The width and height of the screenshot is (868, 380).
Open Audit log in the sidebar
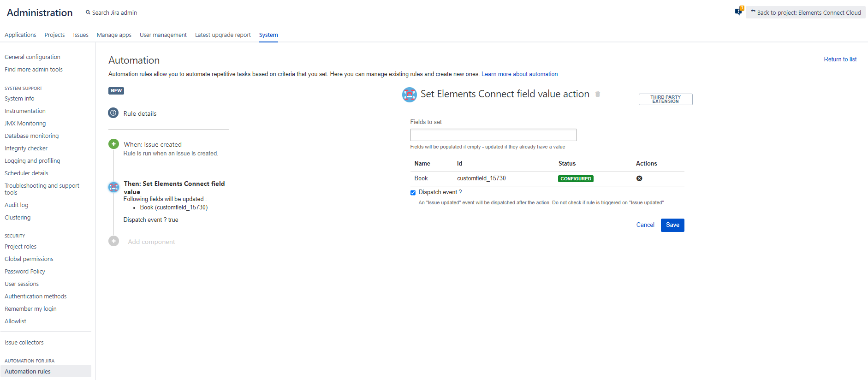pyautogui.click(x=17, y=205)
